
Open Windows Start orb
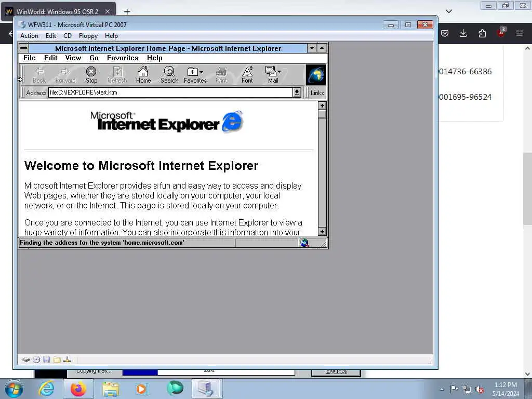coord(14,389)
